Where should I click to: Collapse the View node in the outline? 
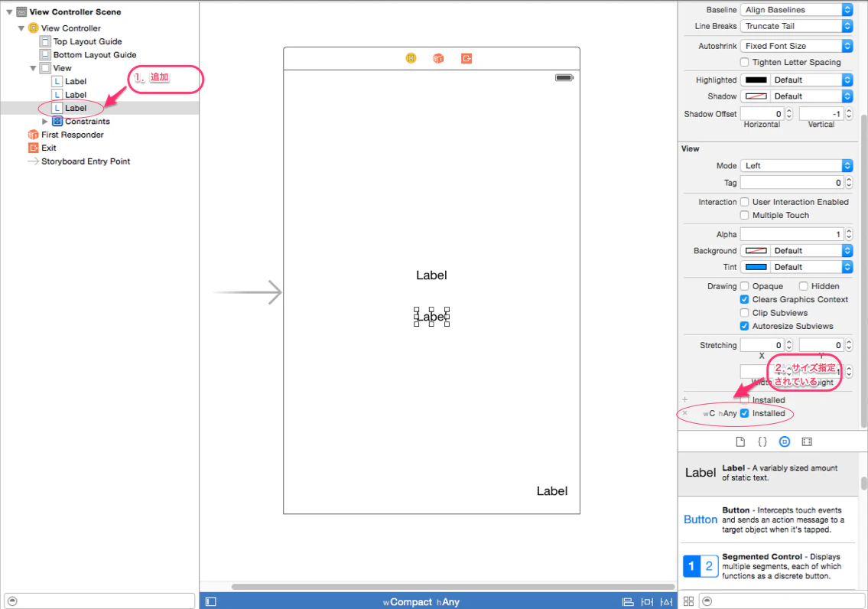33,68
